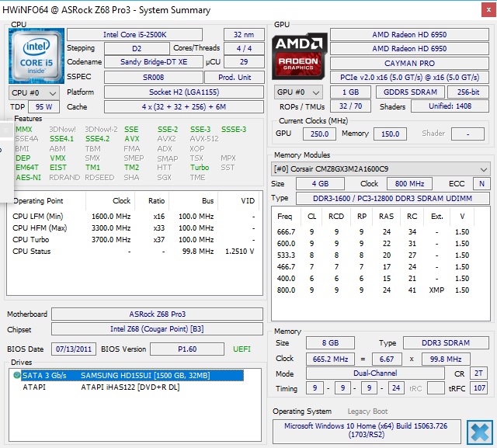Select the SAMSUNG HD155UI drive row
The image size is (497, 448).
(132, 376)
